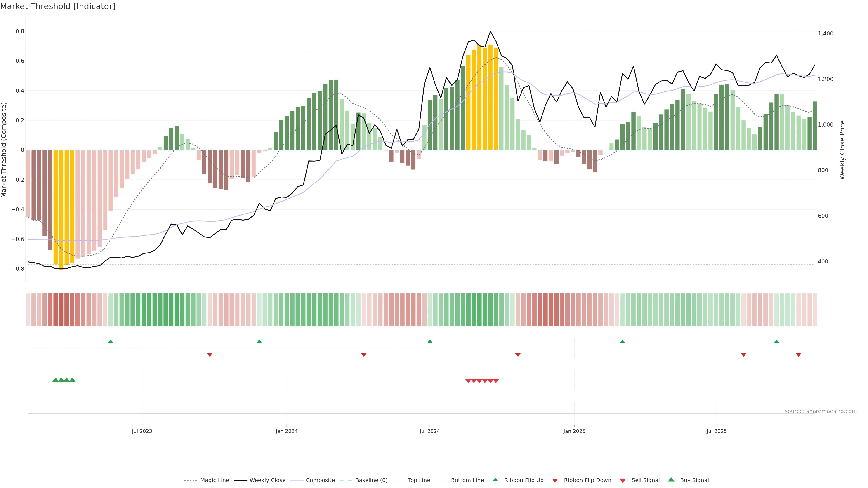Click the Ribbon Flip Up marker at July 2024
The image size is (868, 488).
[430, 342]
